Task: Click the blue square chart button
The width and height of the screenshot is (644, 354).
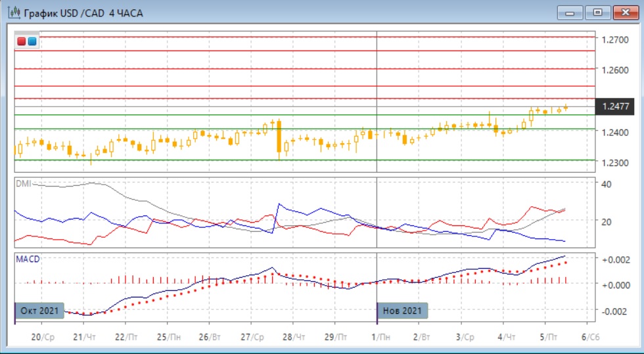Action: [32, 42]
